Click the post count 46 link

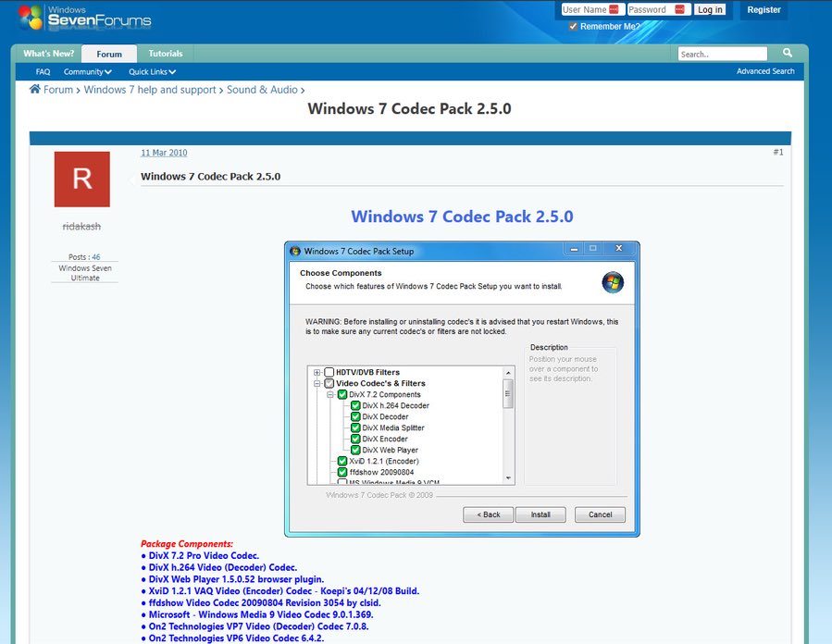(96, 256)
